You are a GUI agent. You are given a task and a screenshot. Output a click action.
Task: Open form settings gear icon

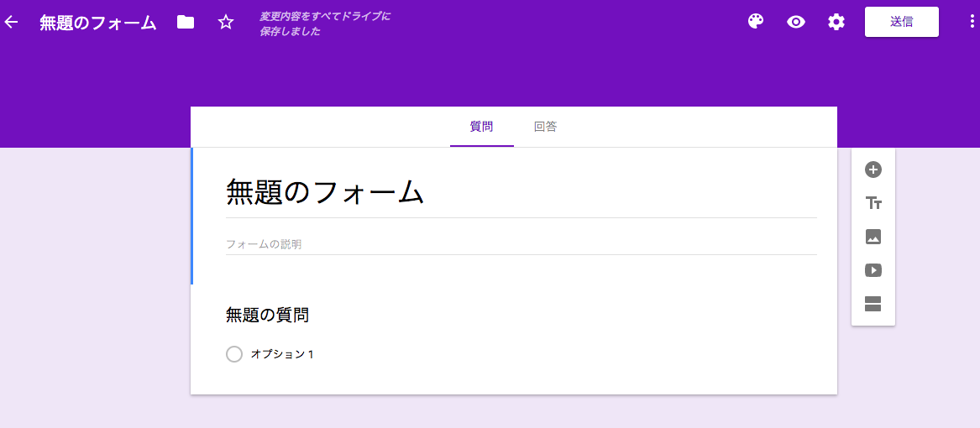[836, 22]
